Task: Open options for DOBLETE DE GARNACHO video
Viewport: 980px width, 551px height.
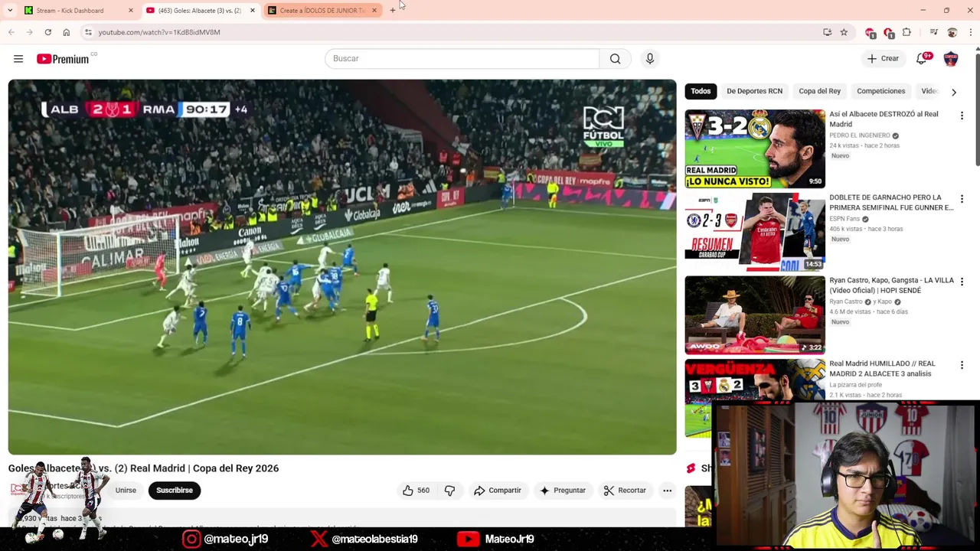Action: [962, 199]
